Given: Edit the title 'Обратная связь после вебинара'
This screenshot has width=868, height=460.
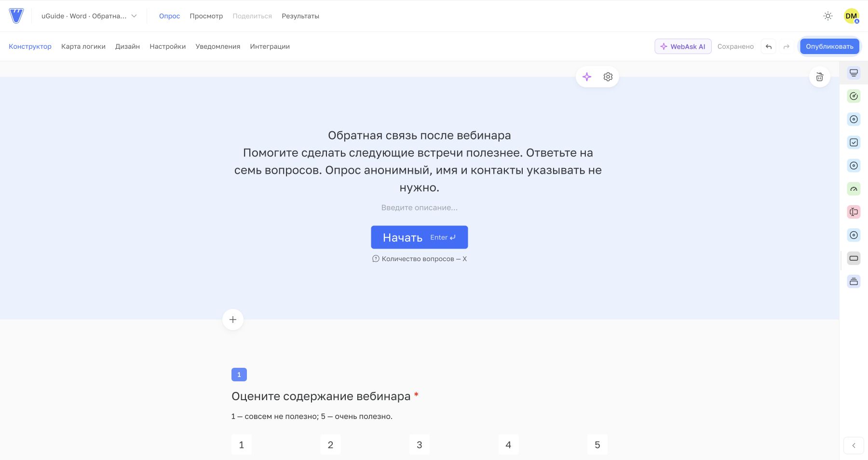Looking at the screenshot, I should tap(419, 136).
